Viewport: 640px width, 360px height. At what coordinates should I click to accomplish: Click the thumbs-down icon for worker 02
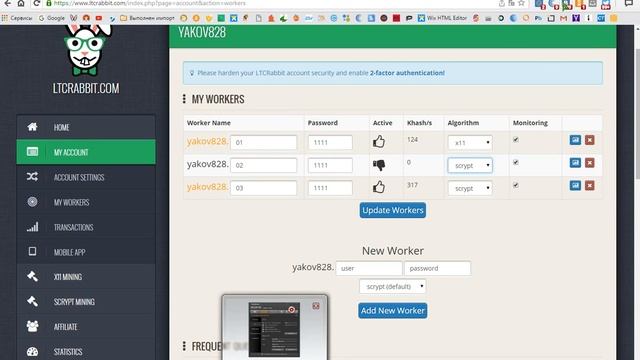pyautogui.click(x=378, y=164)
